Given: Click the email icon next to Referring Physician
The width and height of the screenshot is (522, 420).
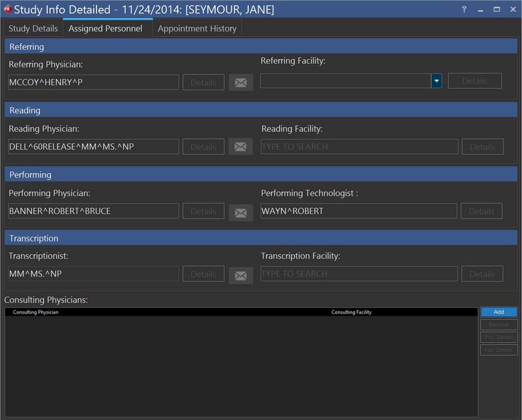Looking at the screenshot, I should click(241, 82).
